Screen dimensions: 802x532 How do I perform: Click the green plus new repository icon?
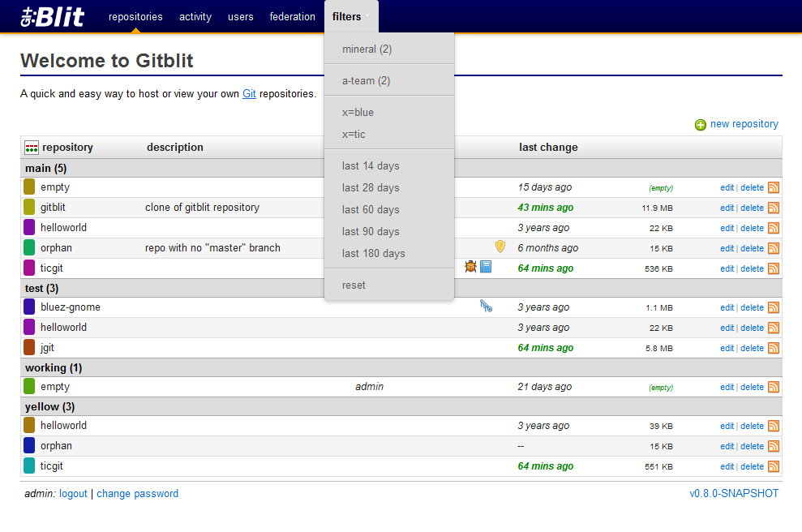point(700,125)
